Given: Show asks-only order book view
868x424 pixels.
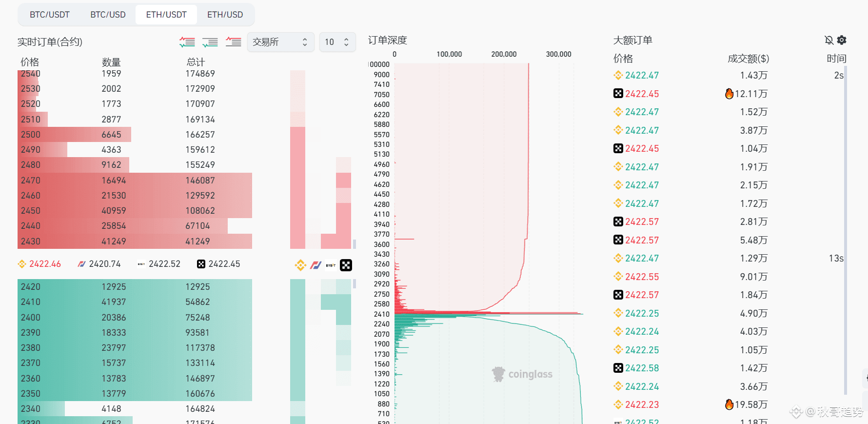Looking at the screenshot, I should (234, 42).
